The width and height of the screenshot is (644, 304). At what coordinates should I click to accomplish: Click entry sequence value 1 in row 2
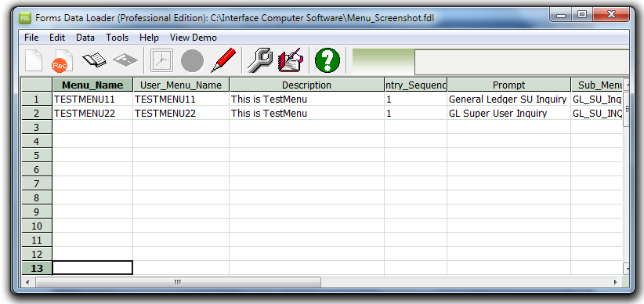[x=416, y=113]
